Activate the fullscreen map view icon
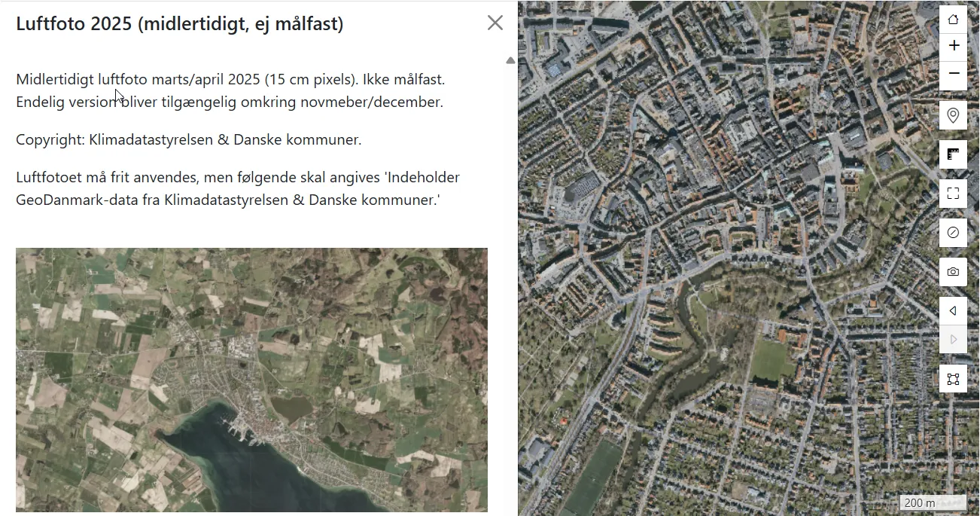The width and height of the screenshot is (980, 516). 953,193
